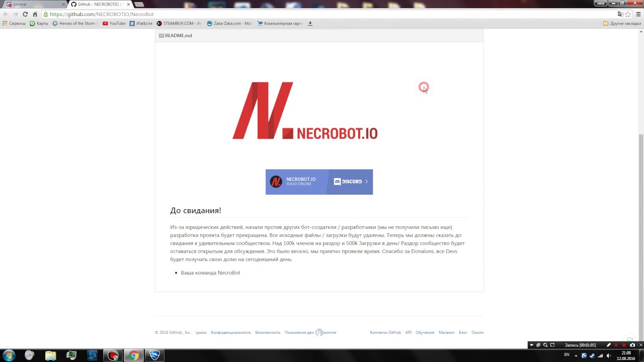Screen dimensions: 644x362
Task: Open a new browser tab
Action: (139, 4)
